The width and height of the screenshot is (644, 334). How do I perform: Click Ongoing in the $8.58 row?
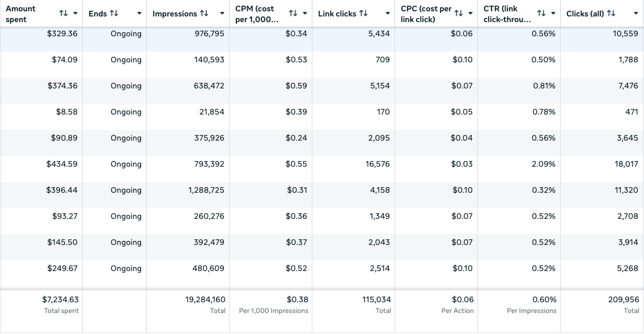click(126, 112)
